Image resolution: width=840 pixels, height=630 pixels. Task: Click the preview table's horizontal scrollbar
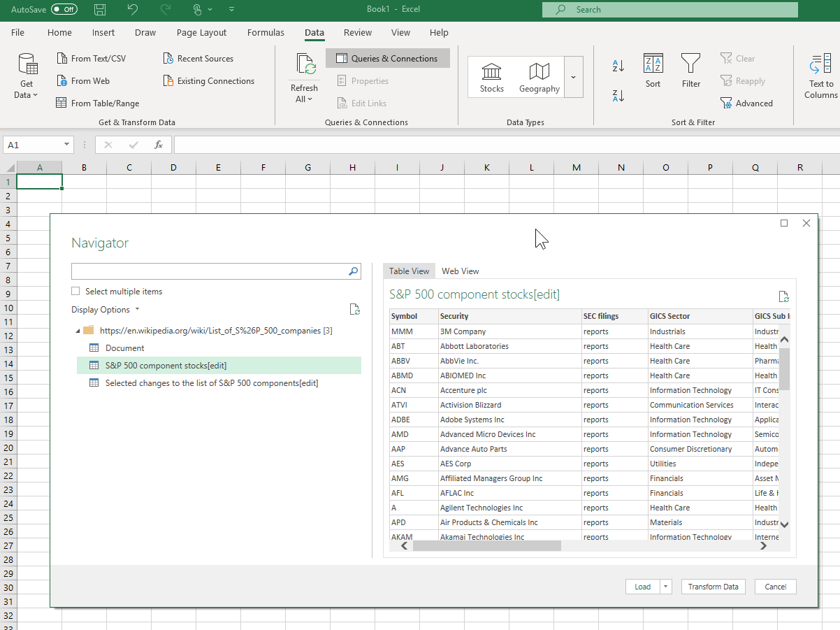click(486, 546)
